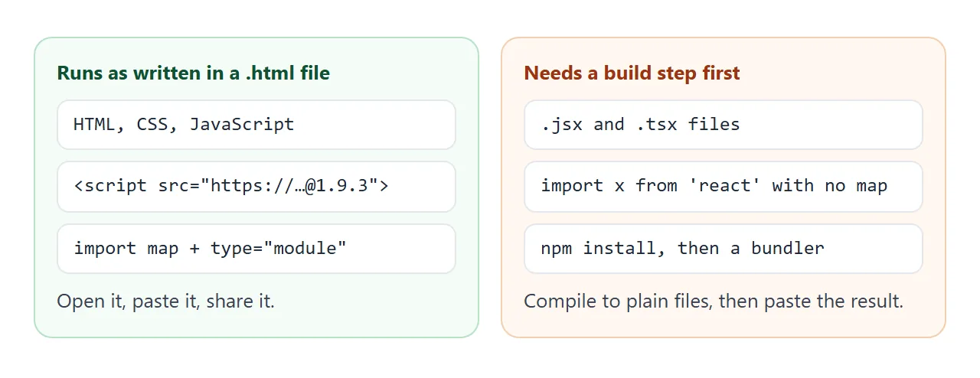The image size is (980, 378).
Task: Select the 'HTML, CSS, JavaScript' code box
Action: [x=256, y=125]
